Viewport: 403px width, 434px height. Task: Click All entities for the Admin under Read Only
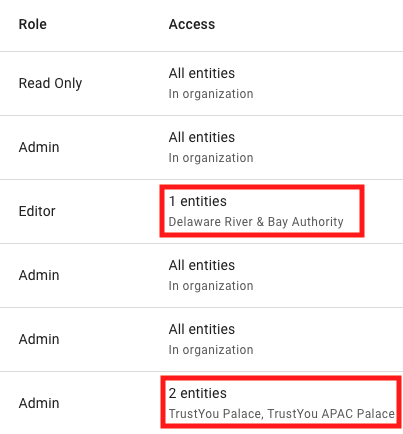pos(202,137)
